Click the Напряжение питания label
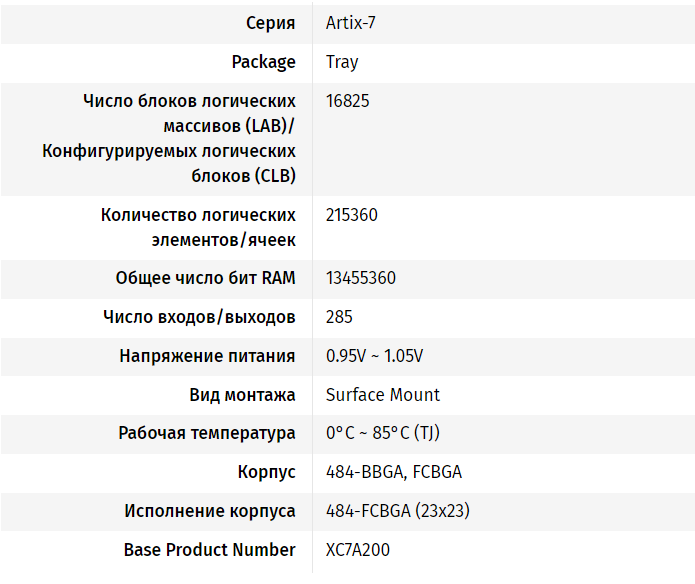 (207, 356)
